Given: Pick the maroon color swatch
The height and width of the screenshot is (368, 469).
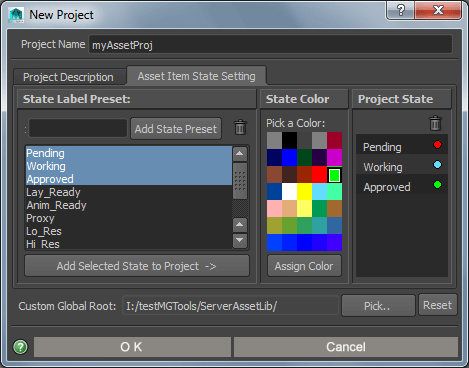Looking at the screenshot, I should point(334,140).
